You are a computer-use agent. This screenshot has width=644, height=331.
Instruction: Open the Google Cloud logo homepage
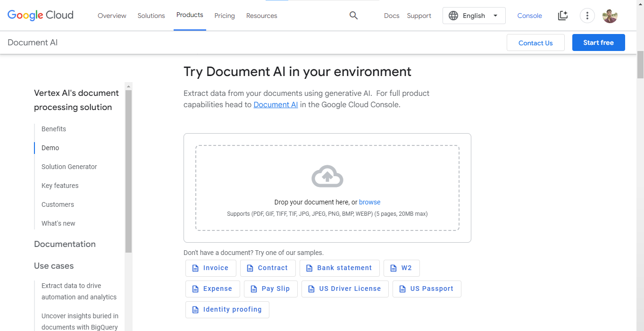[x=41, y=15]
